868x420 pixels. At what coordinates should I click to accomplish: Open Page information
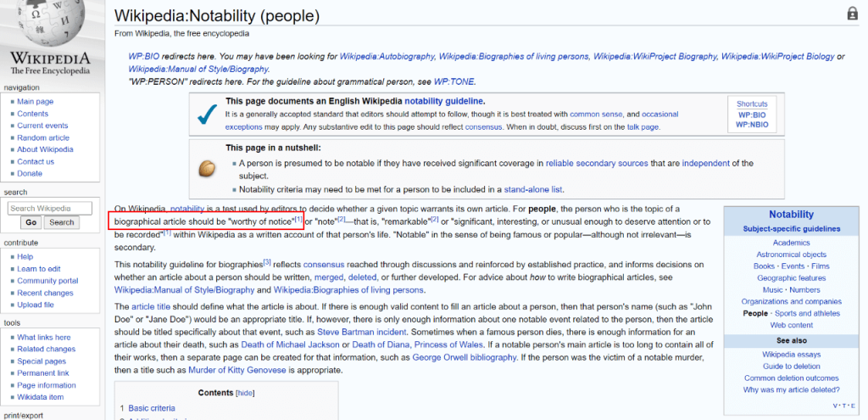47,385
